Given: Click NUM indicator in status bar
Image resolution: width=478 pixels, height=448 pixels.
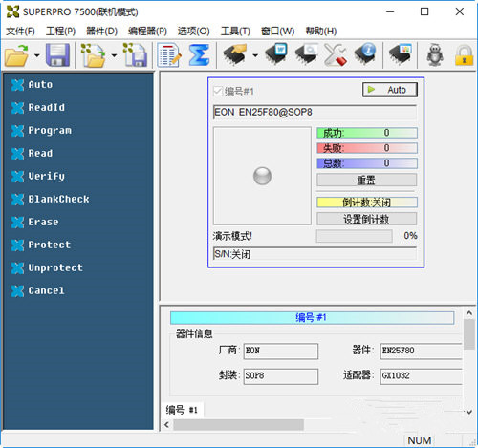Looking at the screenshot, I should point(420,440).
